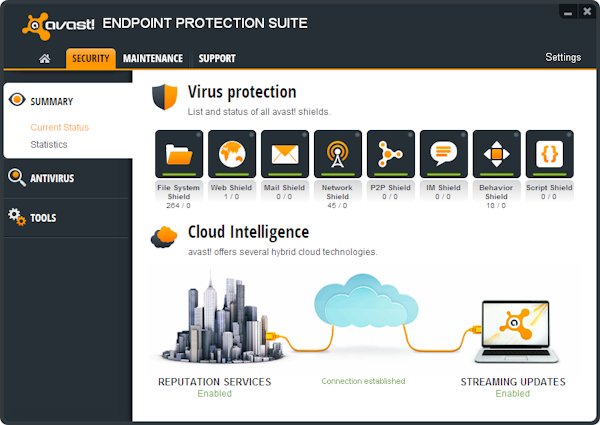Switch to the Maintenance tab
This screenshot has width=600, height=425.
click(153, 58)
